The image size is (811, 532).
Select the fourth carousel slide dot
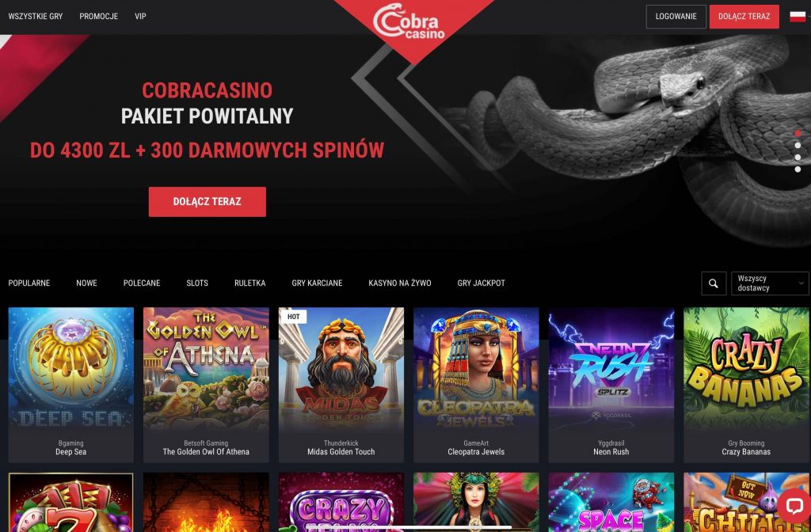click(x=798, y=169)
